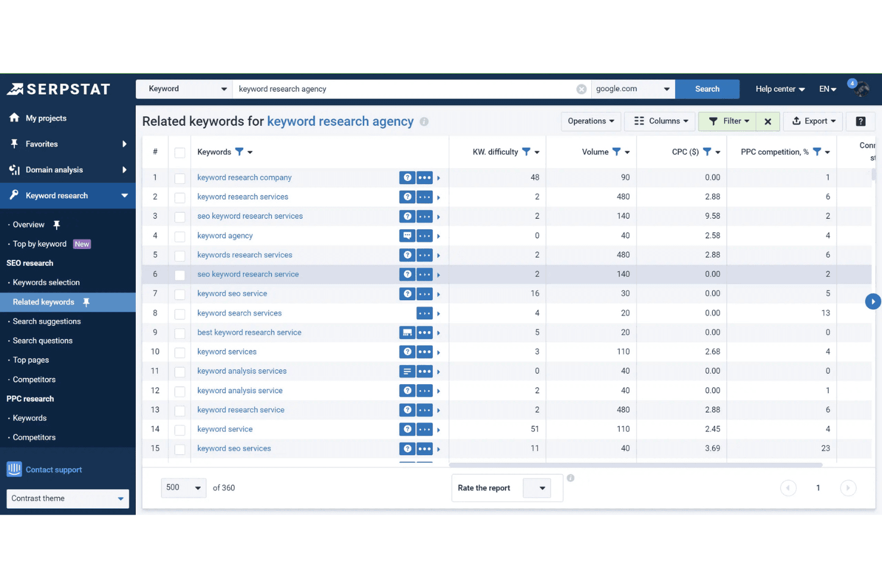Check the row for keyword services
Image resolution: width=882 pixels, height=588 pixels.
(x=179, y=353)
